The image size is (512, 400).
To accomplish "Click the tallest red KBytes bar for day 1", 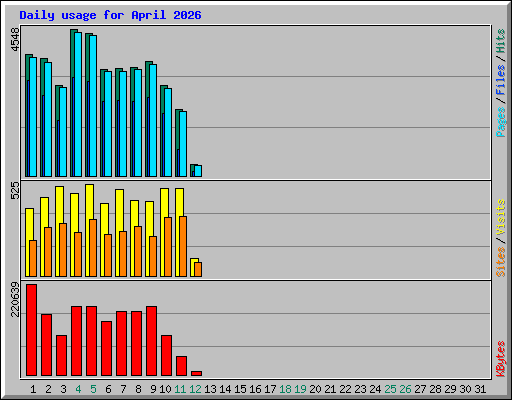I will (32, 330).
